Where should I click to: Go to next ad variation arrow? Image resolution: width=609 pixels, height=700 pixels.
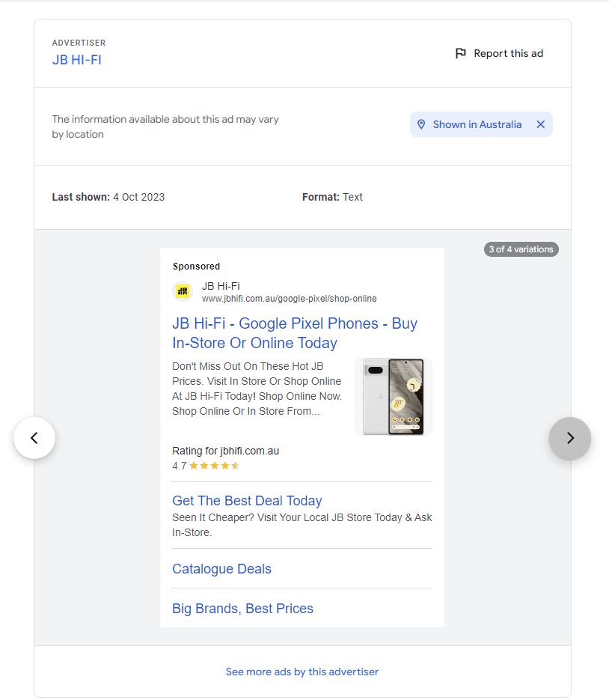pyautogui.click(x=570, y=438)
